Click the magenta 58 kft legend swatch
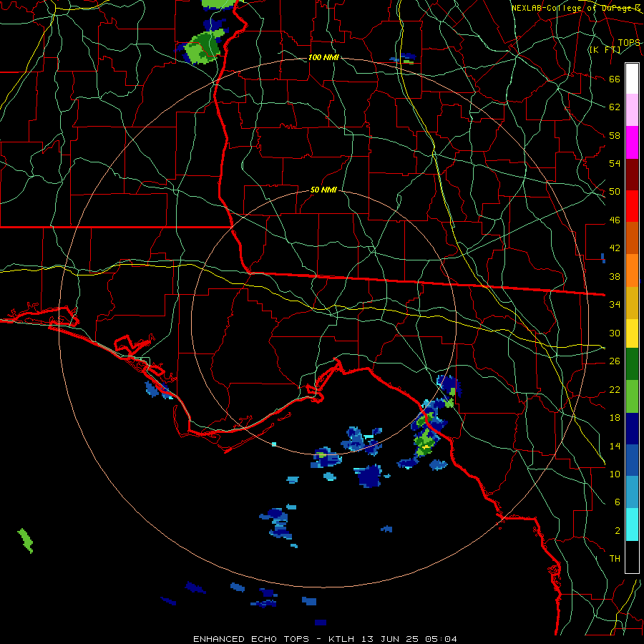 632,142
